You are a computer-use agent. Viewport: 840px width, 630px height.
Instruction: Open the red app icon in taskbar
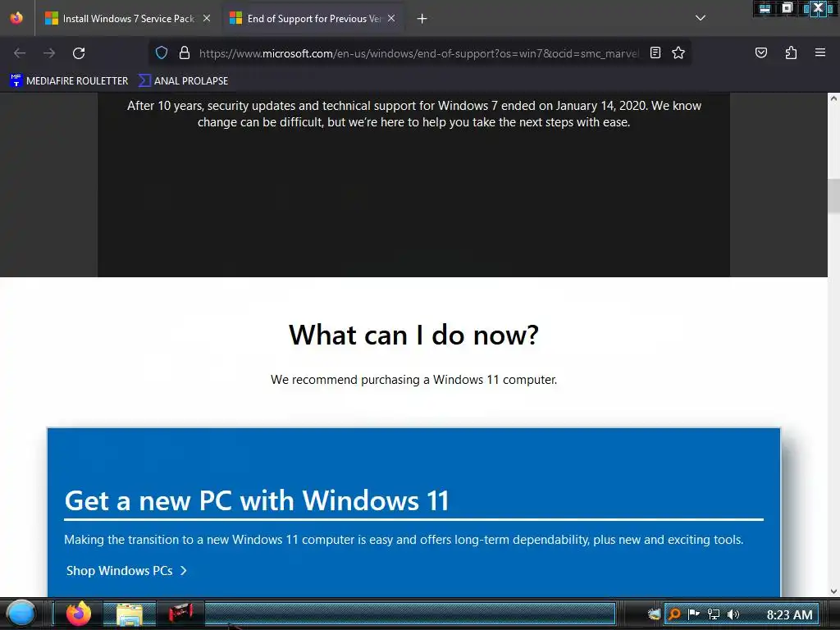(x=180, y=612)
